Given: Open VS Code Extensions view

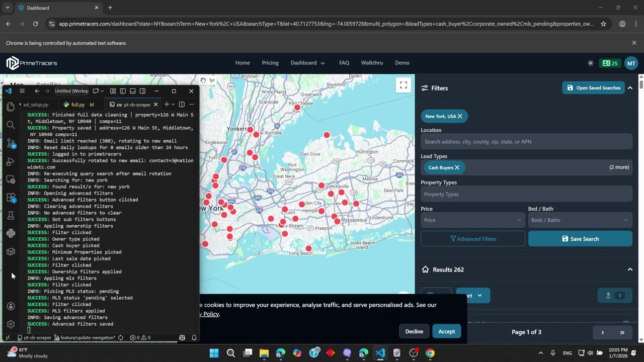Looking at the screenshot, I should [x=11, y=198].
